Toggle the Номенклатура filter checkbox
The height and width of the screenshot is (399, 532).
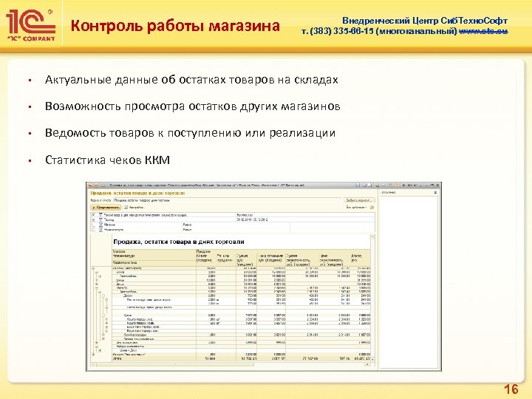point(94,230)
